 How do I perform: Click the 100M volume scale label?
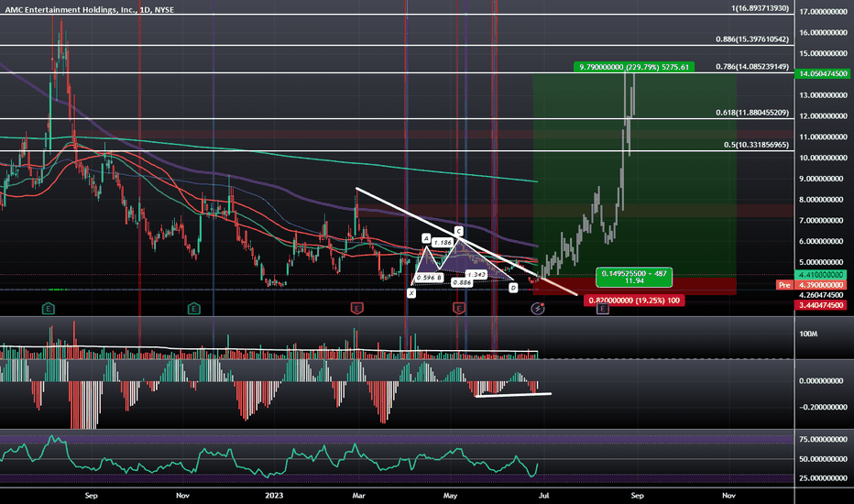pos(808,334)
